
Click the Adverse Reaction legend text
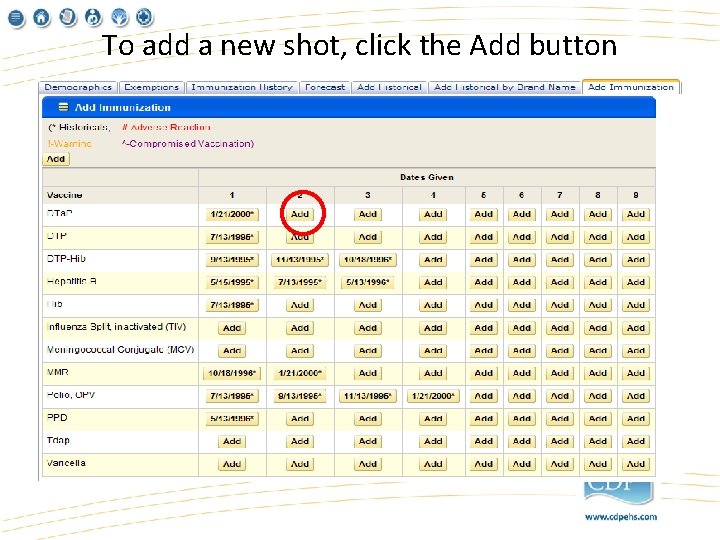[x=166, y=127]
